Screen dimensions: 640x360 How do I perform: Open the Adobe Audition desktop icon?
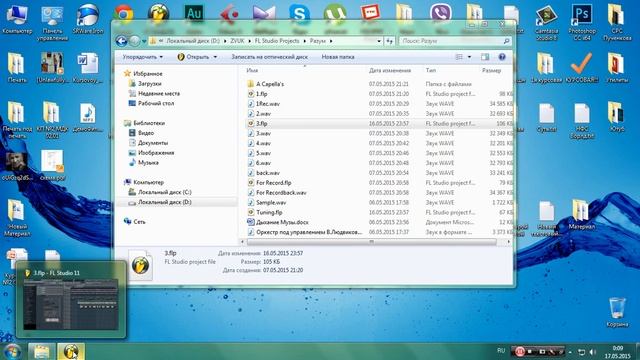pyautogui.click(x=194, y=14)
